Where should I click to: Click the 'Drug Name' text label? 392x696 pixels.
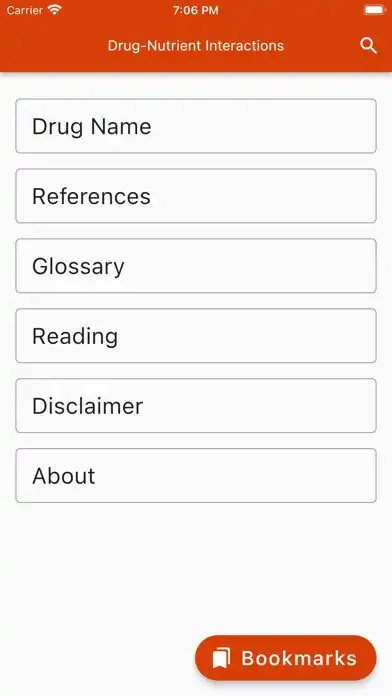pos(91,127)
